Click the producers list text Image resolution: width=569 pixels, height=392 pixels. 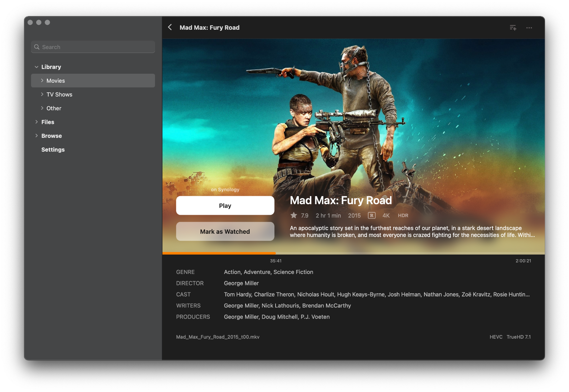pos(277,317)
